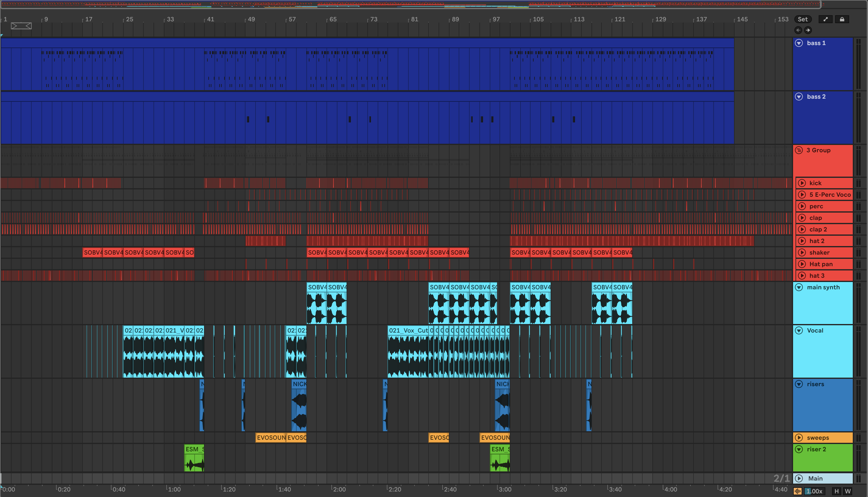868x497 pixels.
Task: Click the Lock Envelopes padlock icon
Action: 842,19
